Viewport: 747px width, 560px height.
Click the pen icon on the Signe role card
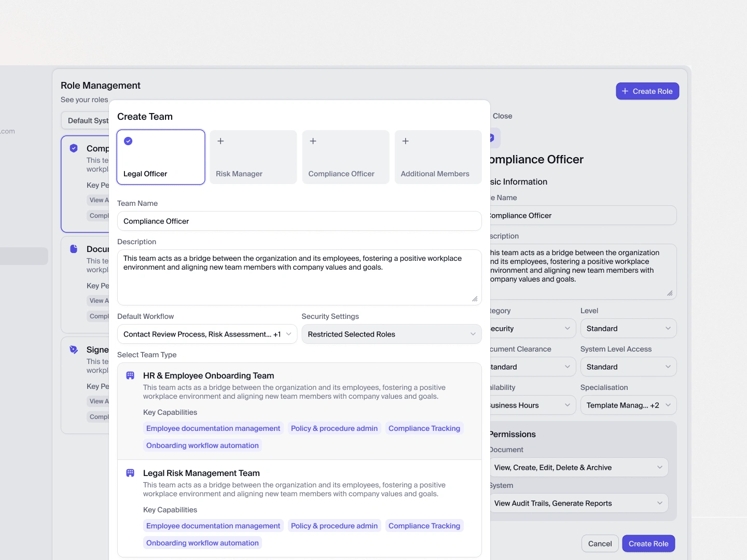pos(74,349)
